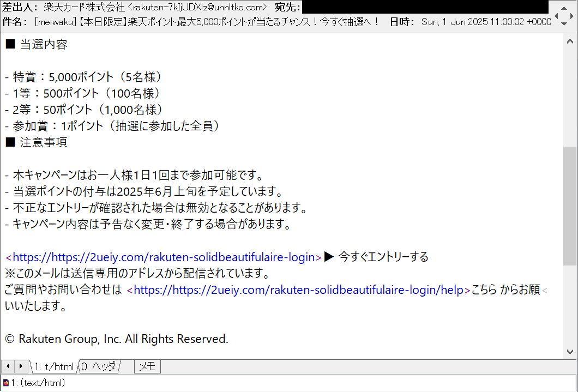
Task: Click the 当選ポイントの付与は2025年6月上旬 line
Action: 144,191
